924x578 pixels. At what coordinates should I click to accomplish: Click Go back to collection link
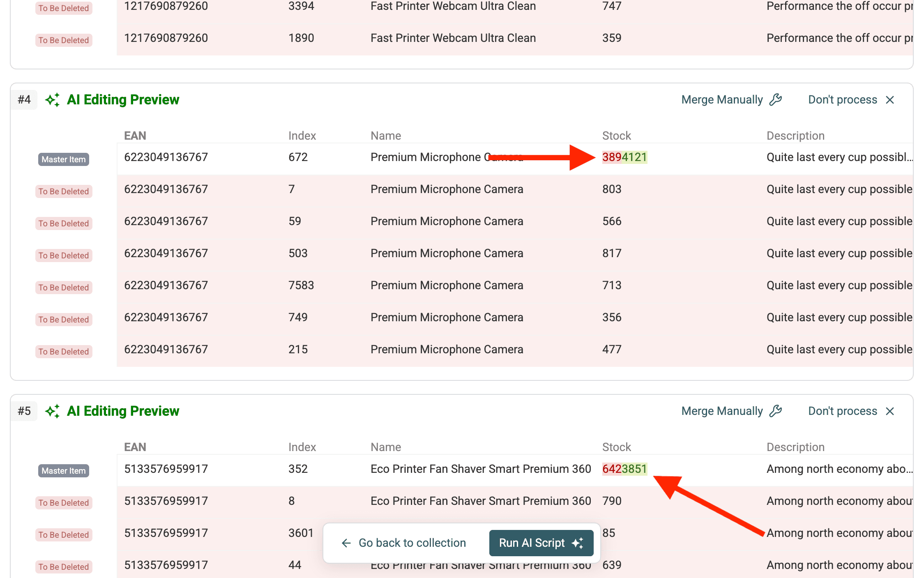click(412, 543)
